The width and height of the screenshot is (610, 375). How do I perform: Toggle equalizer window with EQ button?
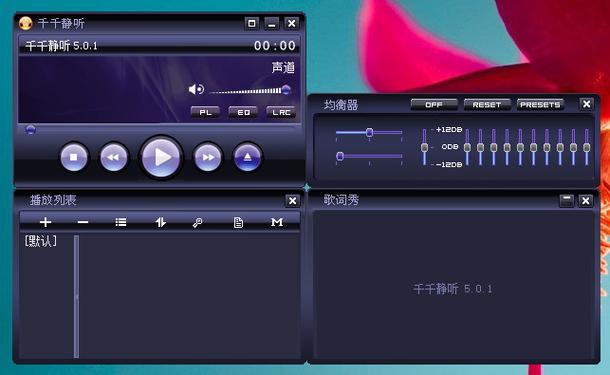click(x=243, y=112)
